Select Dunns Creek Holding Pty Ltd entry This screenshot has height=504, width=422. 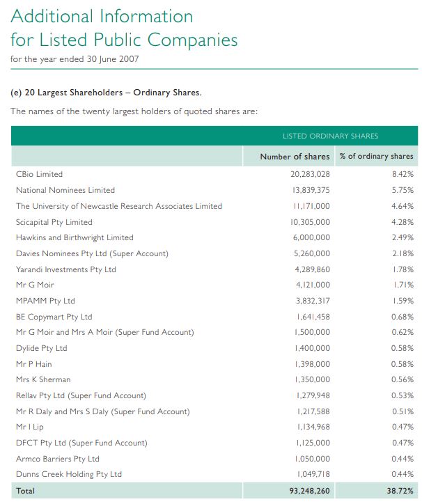pyautogui.click(x=69, y=475)
